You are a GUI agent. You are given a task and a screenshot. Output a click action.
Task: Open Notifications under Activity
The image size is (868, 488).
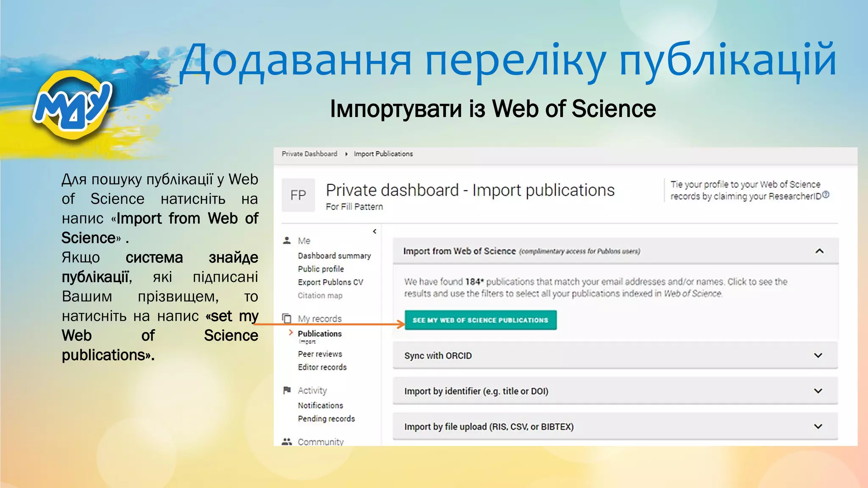(x=320, y=405)
